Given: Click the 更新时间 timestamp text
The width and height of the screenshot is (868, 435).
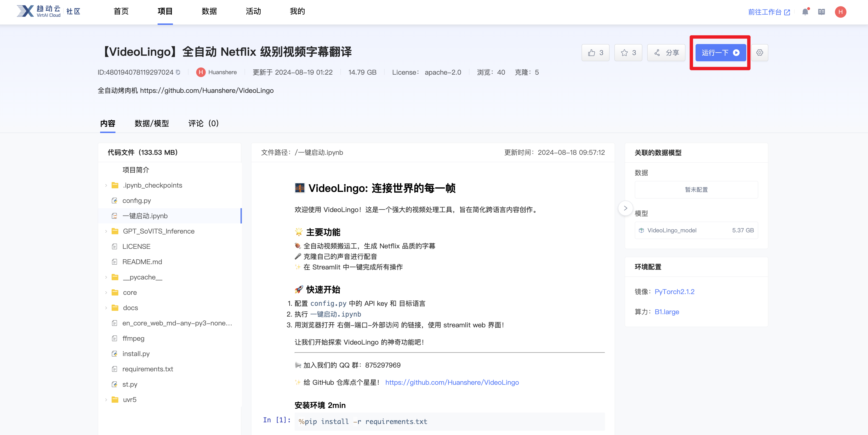Looking at the screenshot, I should pos(554,152).
